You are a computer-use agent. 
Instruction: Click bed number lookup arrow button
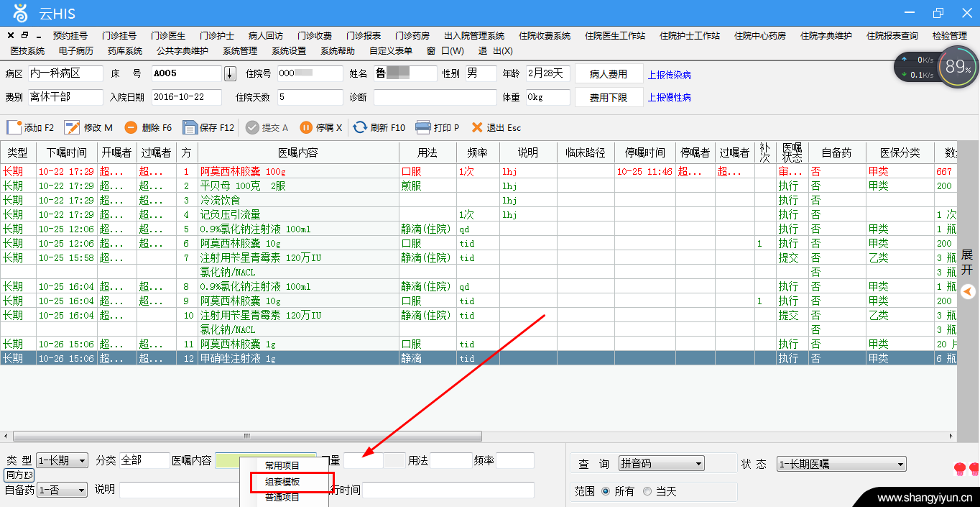click(230, 73)
